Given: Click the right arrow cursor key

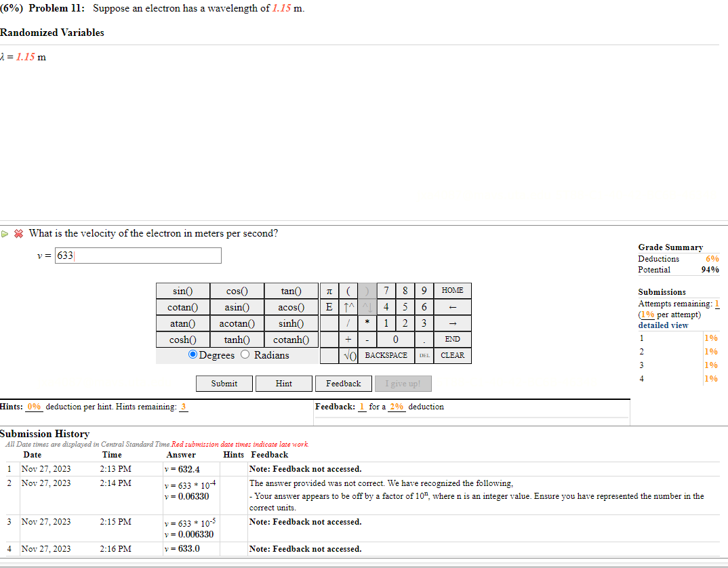Looking at the screenshot, I should pos(453,323).
